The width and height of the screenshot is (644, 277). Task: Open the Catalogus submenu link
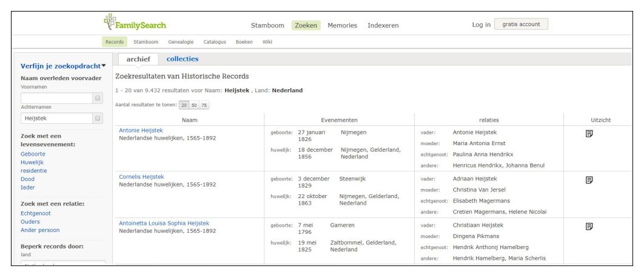click(215, 42)
